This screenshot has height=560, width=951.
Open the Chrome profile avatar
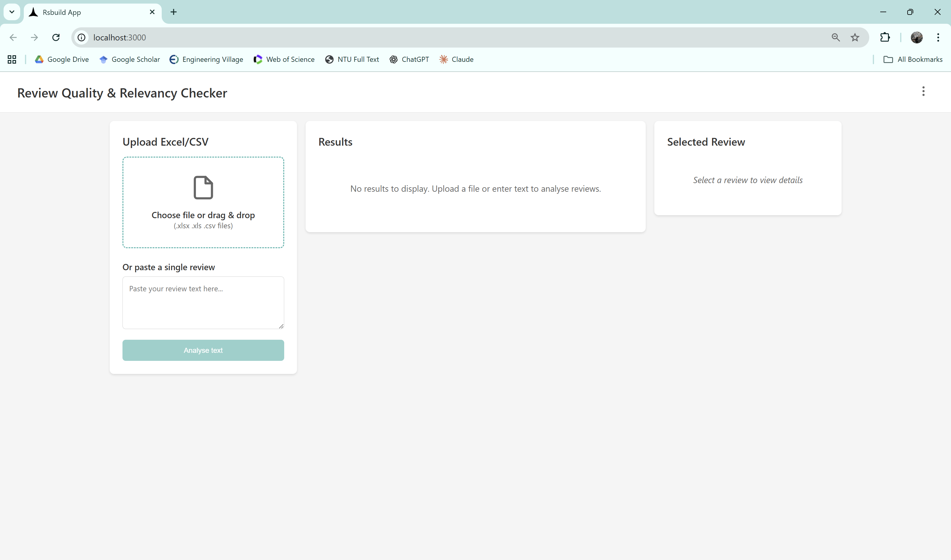point(916,37)
